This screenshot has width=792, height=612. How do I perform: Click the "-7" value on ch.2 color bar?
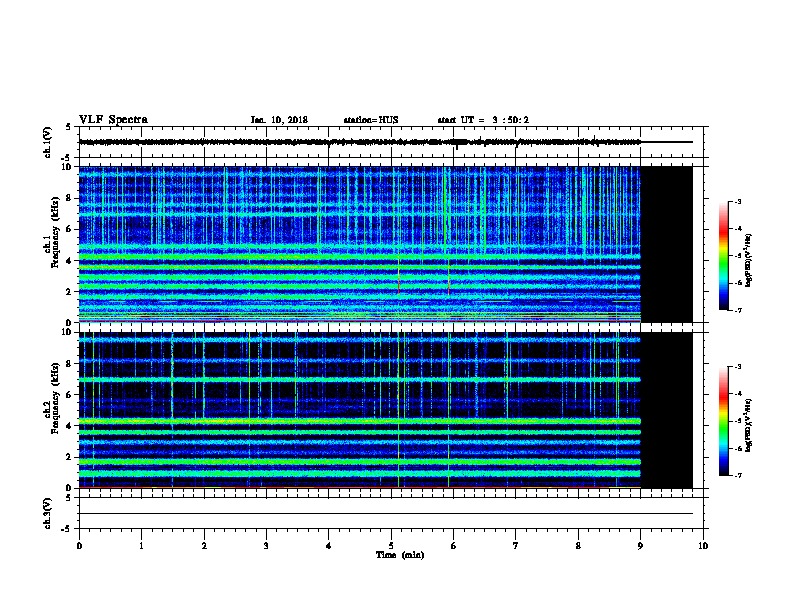pyautogui.click(x=737, y=476)
